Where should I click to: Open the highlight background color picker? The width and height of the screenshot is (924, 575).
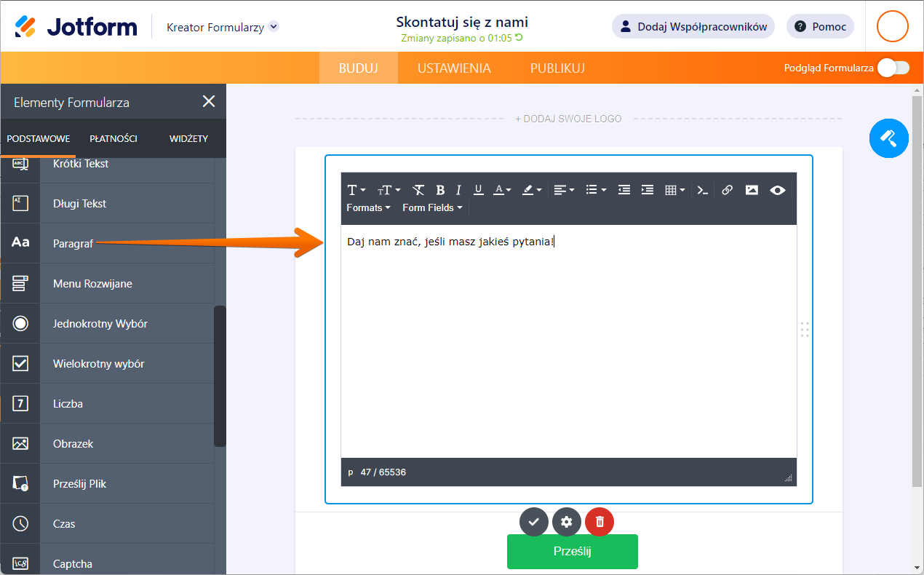531,190
